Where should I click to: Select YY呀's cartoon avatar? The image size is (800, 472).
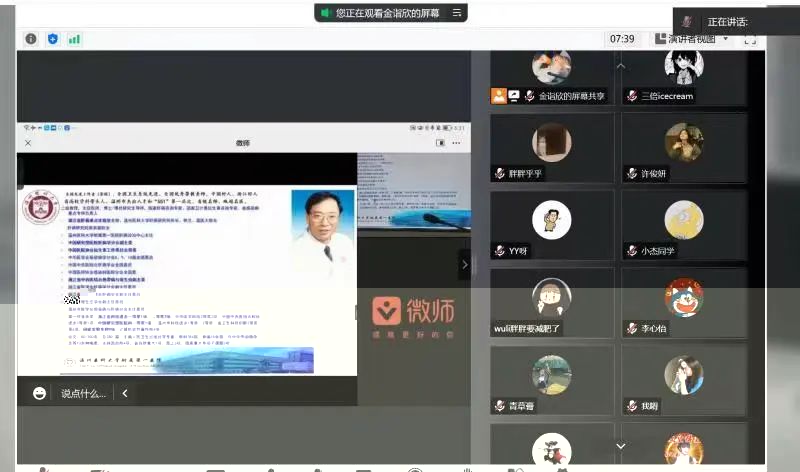(x=552, y=220)
